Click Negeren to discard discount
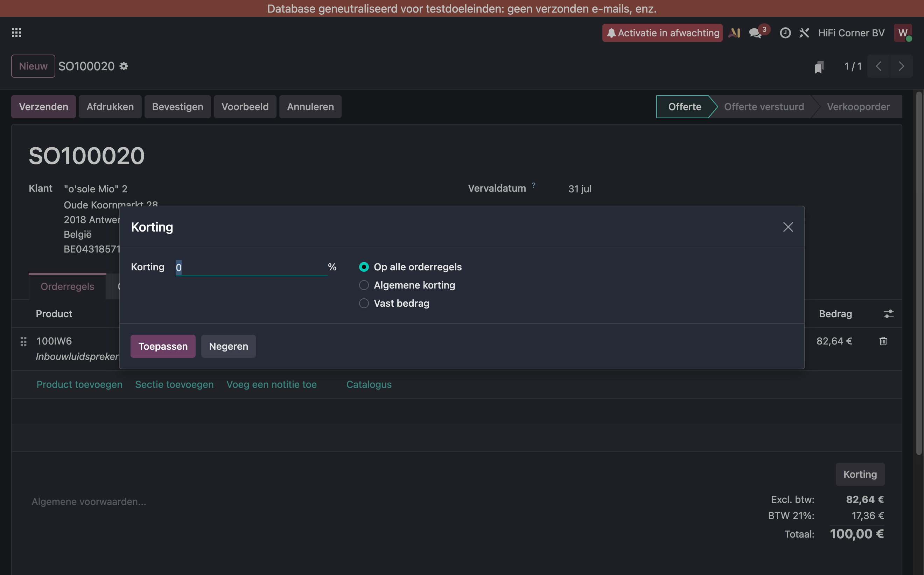 (228, 347)
